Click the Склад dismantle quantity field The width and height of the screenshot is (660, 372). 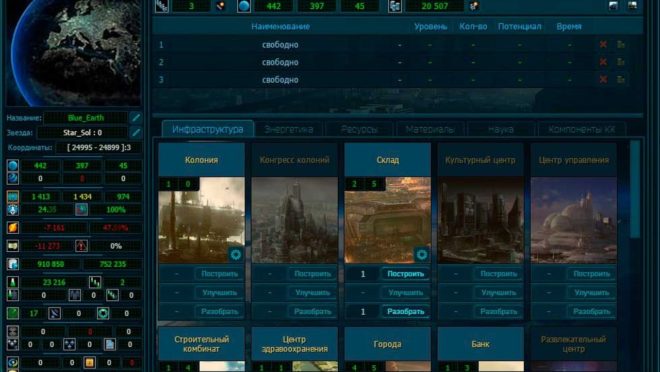363,311
